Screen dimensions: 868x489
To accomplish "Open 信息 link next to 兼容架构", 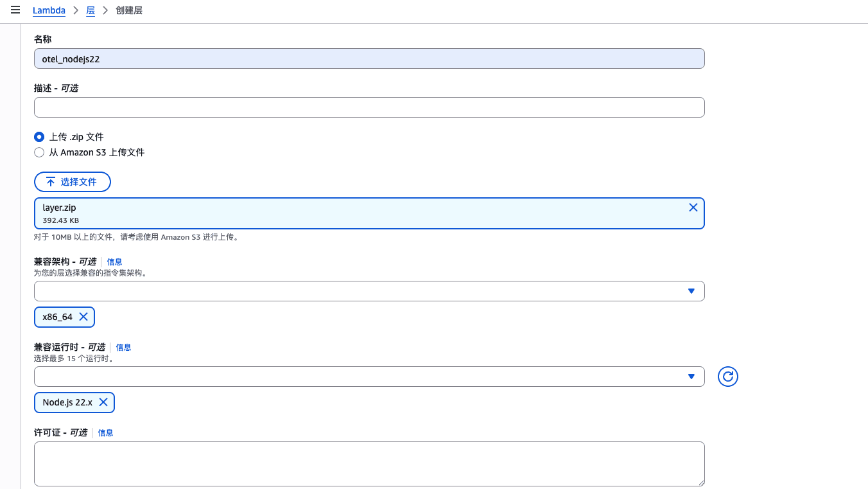I will coord(114,262).
